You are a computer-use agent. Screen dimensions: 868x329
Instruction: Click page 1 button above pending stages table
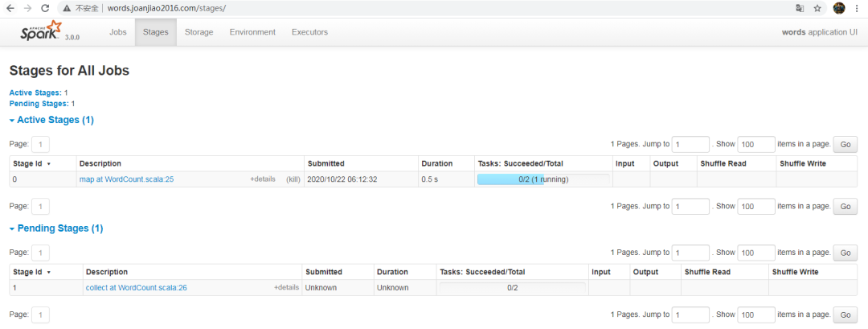40,253
